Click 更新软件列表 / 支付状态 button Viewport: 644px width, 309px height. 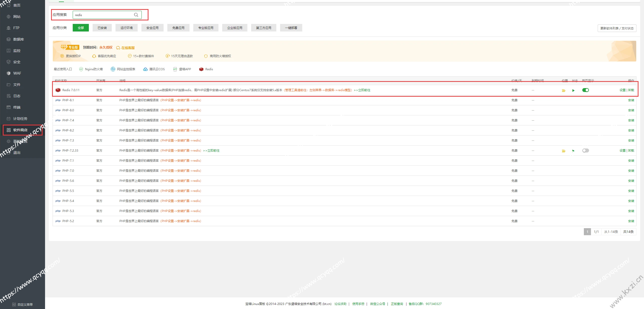click(x=617, y=28)
